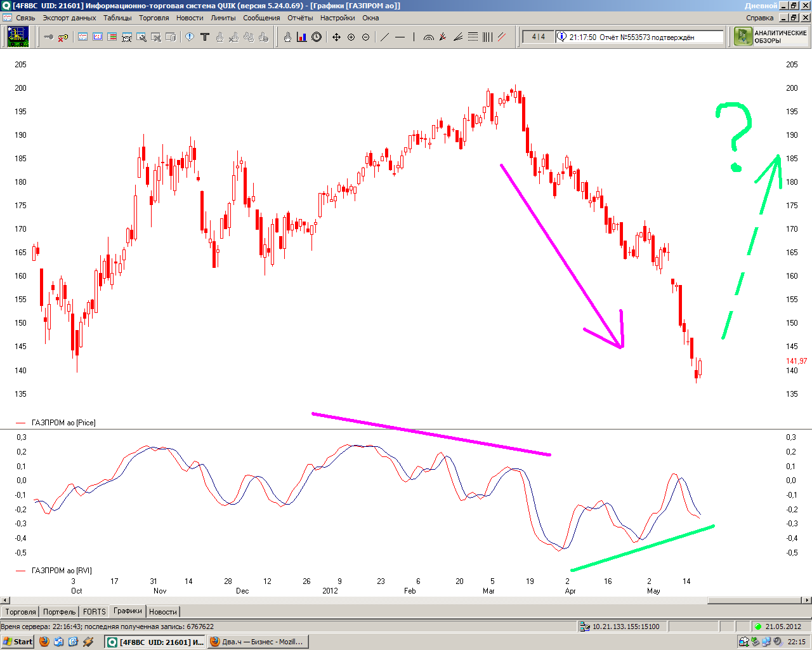Select the four-arrow move chart tool
Viewport: 812px width, 650px height.
click(336, 37)
